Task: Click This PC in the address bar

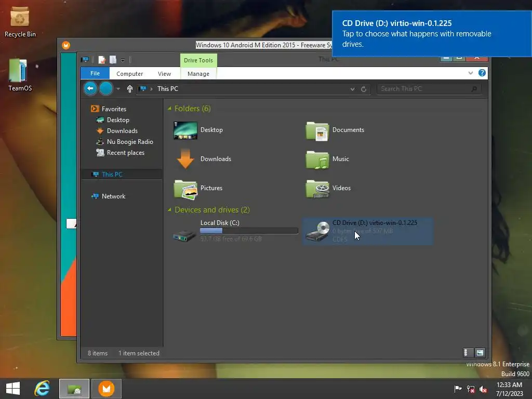Action: click(168, 88)
